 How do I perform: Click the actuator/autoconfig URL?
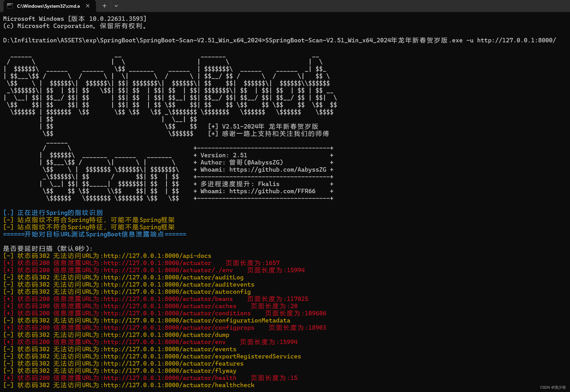pyautogui.click(x=177, y=292)
